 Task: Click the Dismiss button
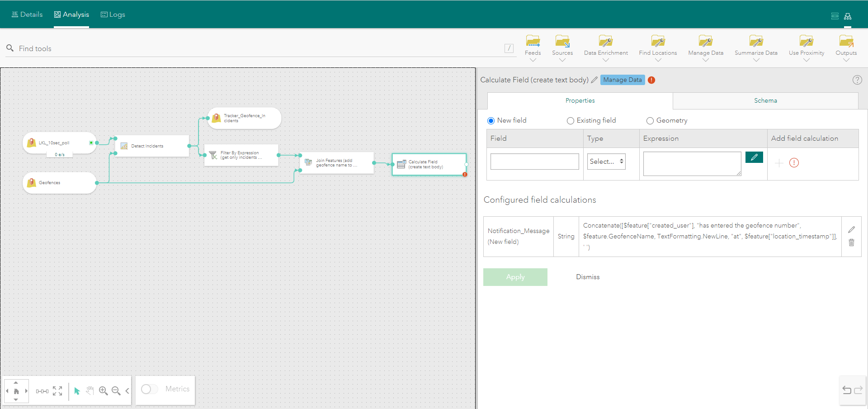[x=587, y=276]
